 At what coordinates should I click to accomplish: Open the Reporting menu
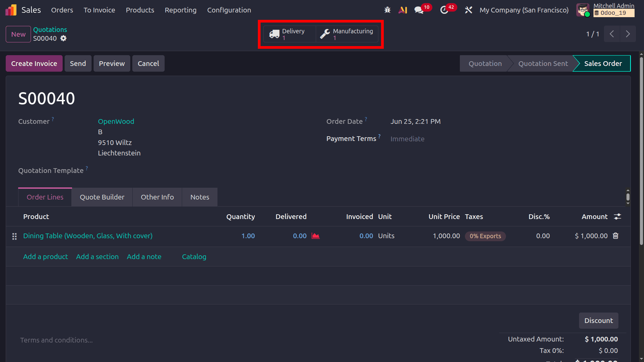[x=180, y=10]
